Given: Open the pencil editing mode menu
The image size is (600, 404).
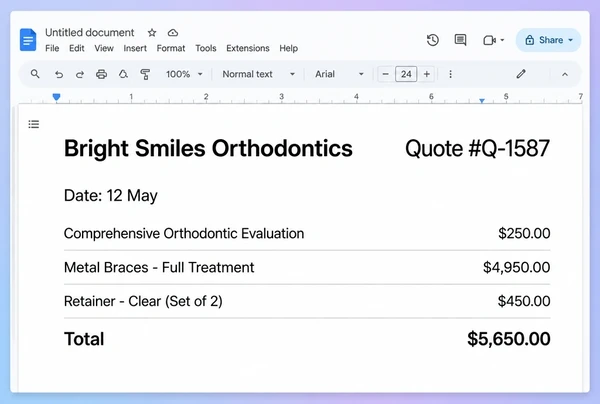Looking at the screenshot, I should pos(521,74).
